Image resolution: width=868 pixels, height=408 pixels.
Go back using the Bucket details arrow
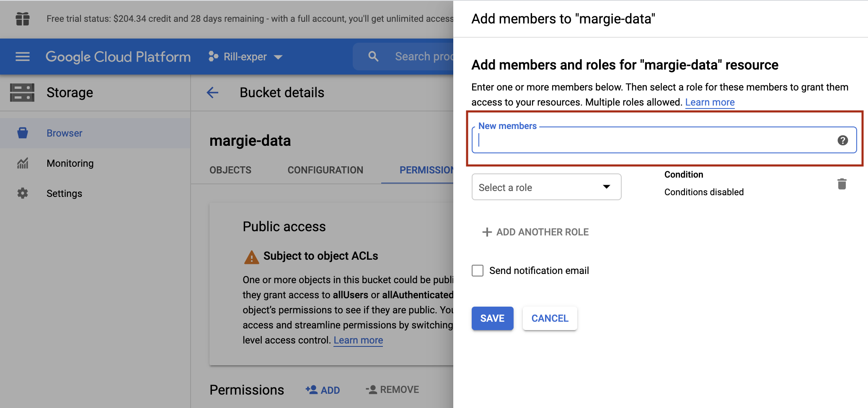click(x=213, y=93)
